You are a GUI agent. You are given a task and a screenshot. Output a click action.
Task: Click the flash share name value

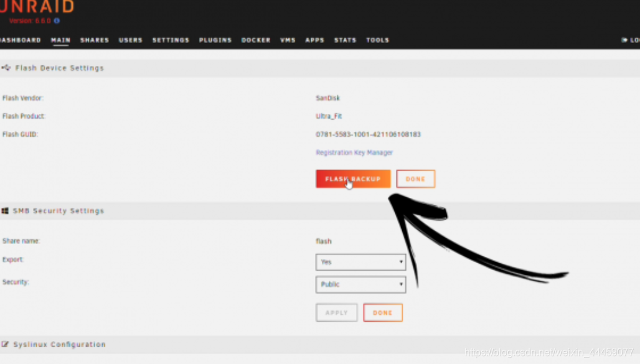pos(324,241)
